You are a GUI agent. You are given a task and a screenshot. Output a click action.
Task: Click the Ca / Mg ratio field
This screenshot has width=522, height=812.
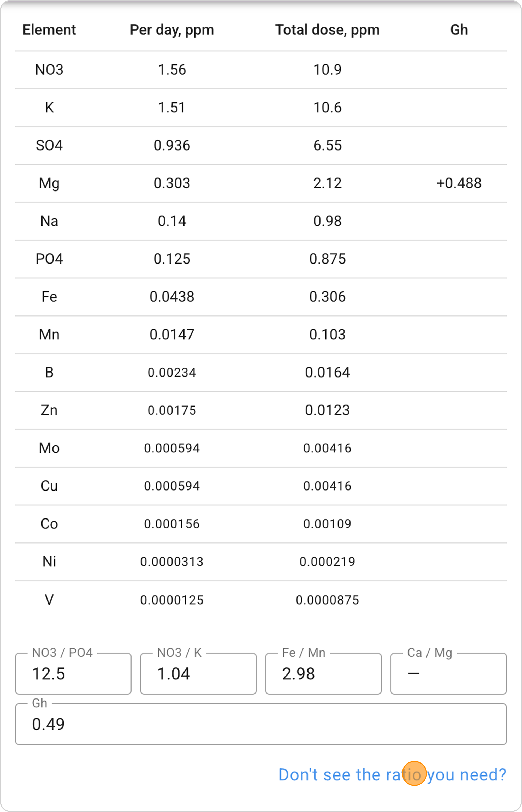[x=448, y=674]
